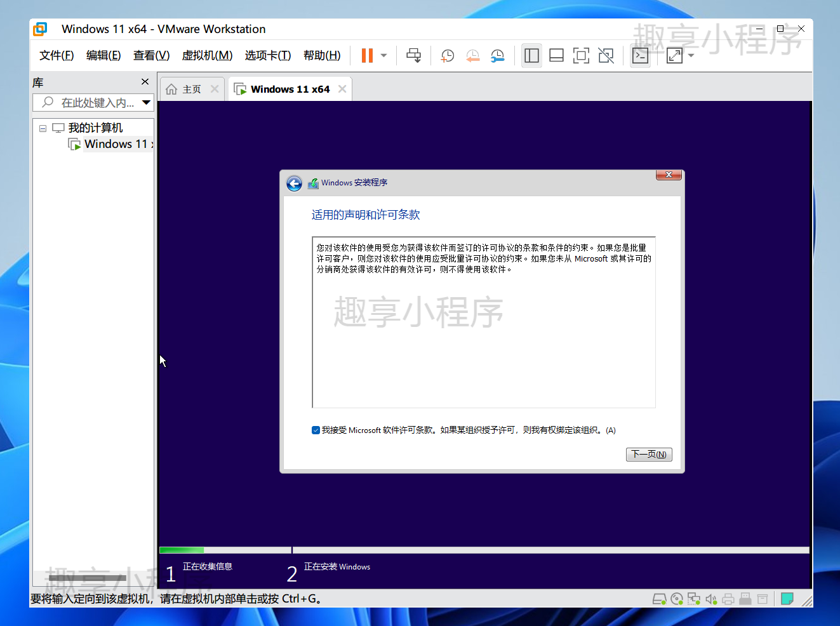Open the stretch display dropdown arrow
The height and width of the screenshot is (626, 840).
pyautogui.click(x=691, y=56)
